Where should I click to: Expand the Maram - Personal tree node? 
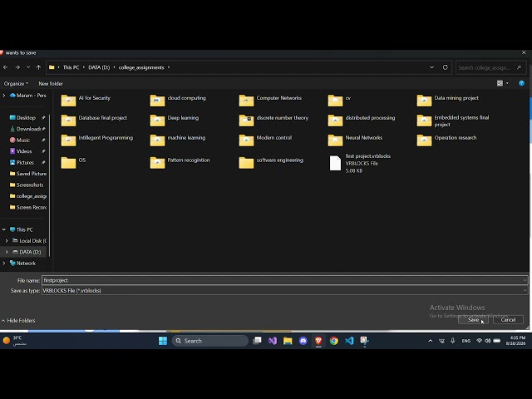[3, 96]
